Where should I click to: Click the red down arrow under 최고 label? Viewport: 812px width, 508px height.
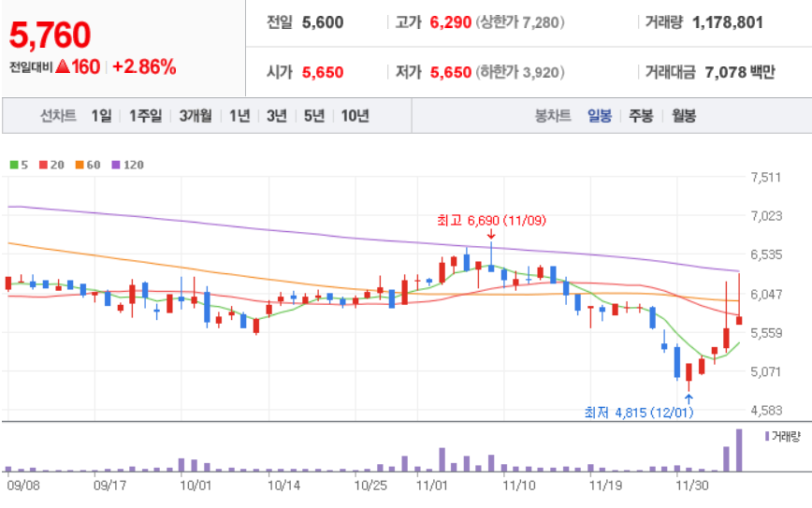(x=491, y=235)
